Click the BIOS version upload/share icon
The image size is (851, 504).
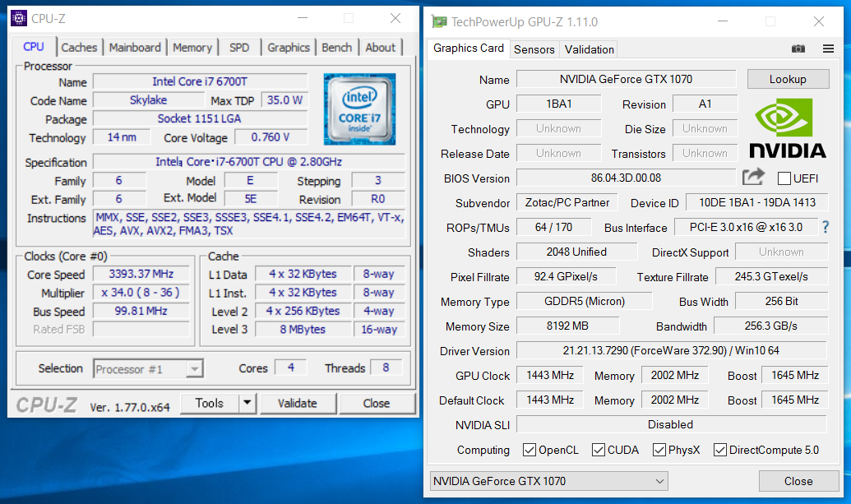753,178
